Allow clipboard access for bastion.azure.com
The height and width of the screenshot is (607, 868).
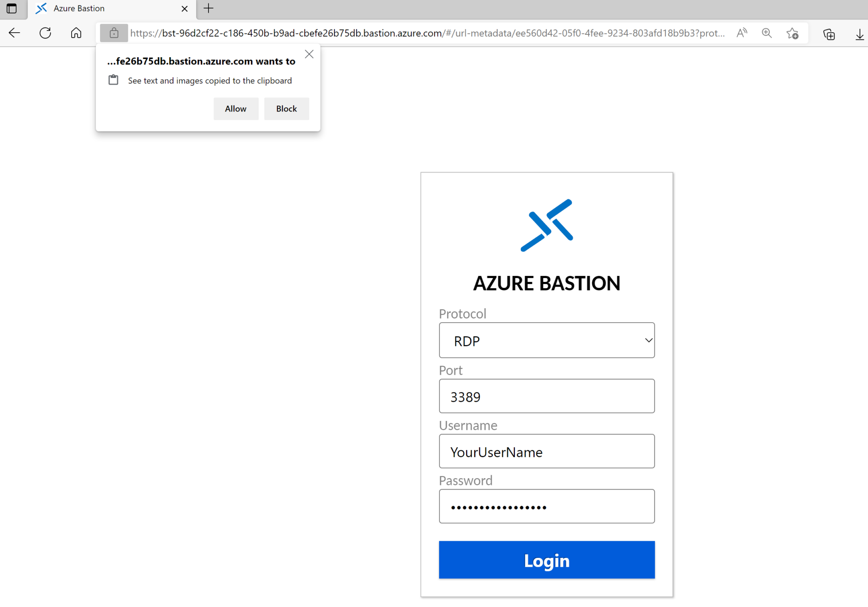pos(236,109)
